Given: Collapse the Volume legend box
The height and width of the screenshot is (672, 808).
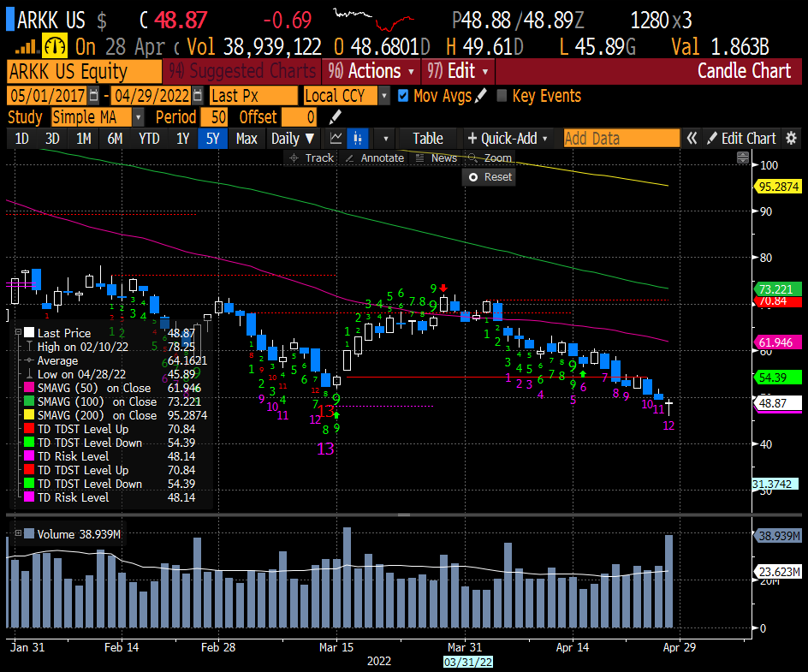Looking at the screenshot, I should (18, 533).
